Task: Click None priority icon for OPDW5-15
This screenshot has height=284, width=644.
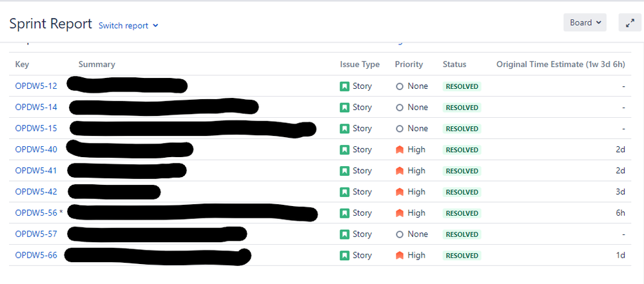Action: [x=400, y=129]
